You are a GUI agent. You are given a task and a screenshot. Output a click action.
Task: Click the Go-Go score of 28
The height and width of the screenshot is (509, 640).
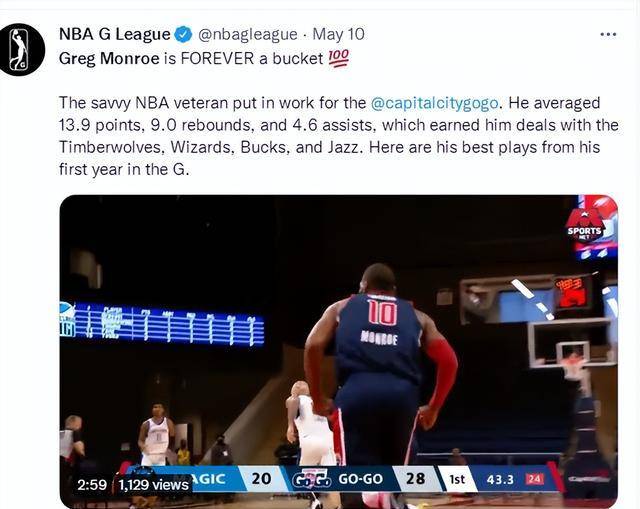415,478
